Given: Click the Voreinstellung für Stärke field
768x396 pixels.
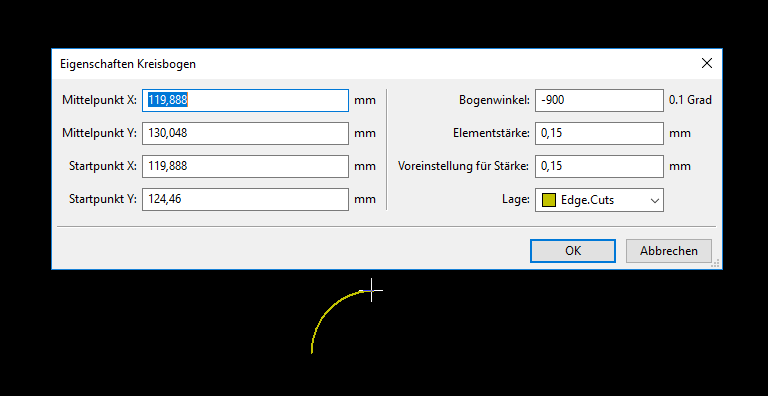Looking at the screenshot, I should (x=599, y=166).
